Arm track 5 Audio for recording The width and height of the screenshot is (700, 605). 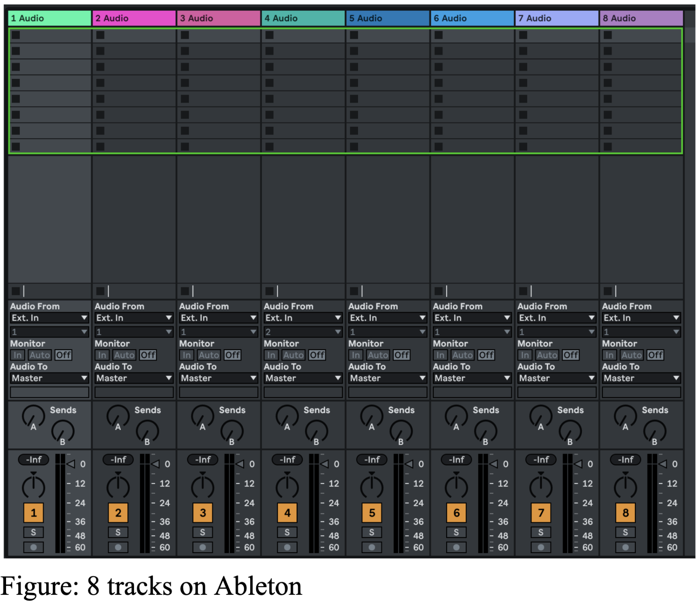[371, 547]
